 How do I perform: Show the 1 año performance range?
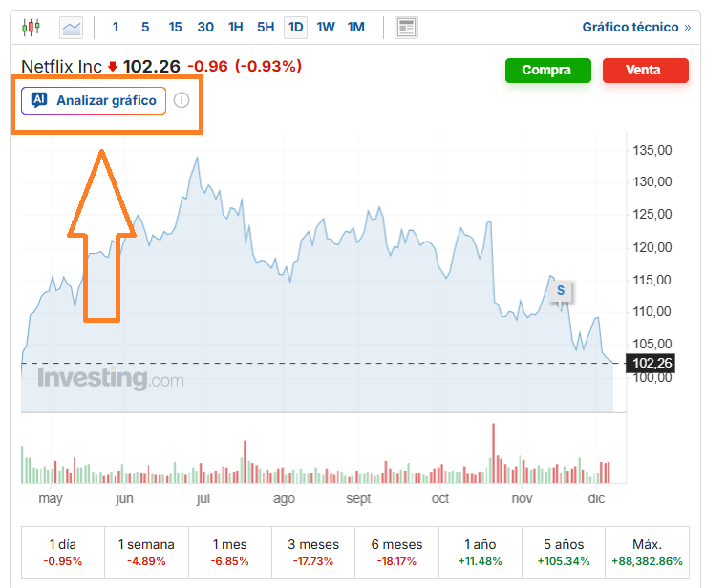(481, 552)
